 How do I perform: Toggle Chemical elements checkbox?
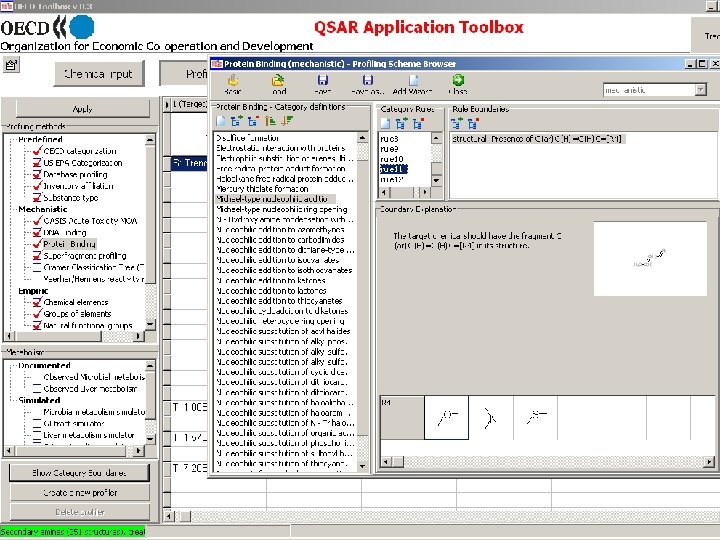(37, 302)
